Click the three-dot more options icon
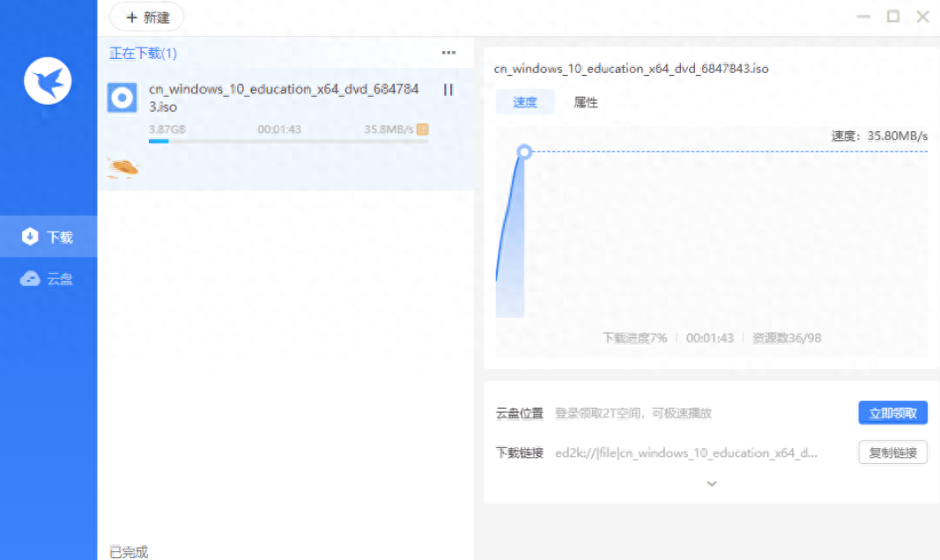The image size is (940, 560). point(448,53)
